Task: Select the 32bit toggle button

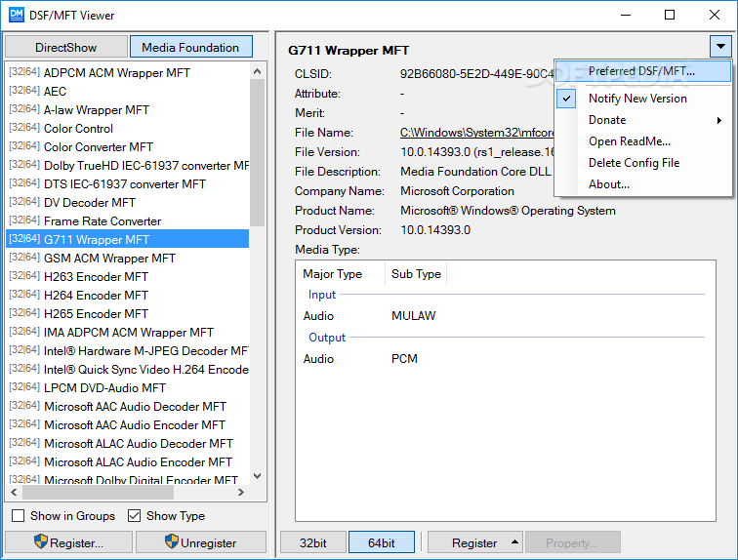Action: coord(313,542)
